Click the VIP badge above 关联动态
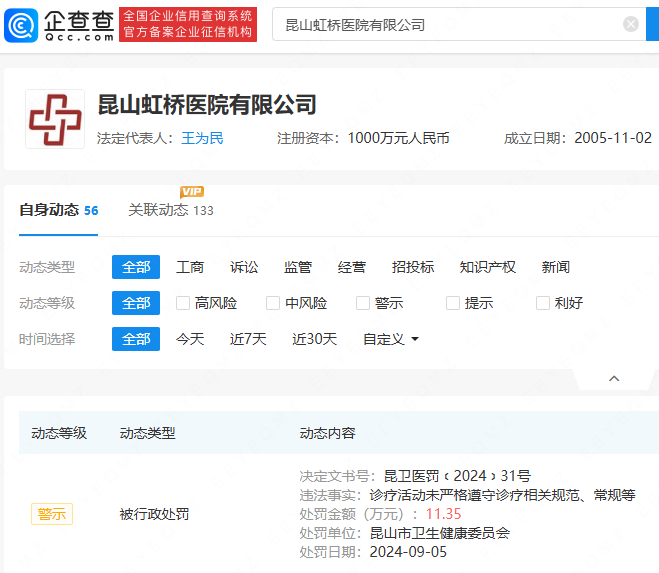 (x=191, y=192)
